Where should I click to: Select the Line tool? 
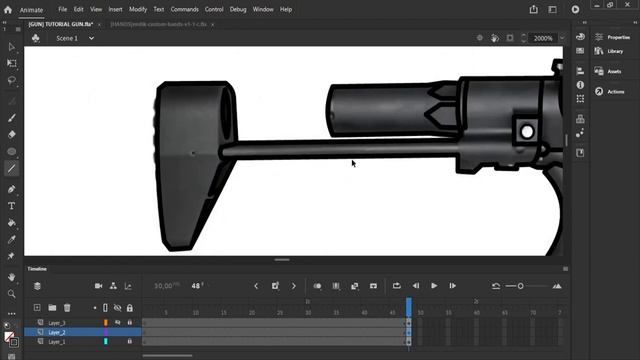point(11,168)
